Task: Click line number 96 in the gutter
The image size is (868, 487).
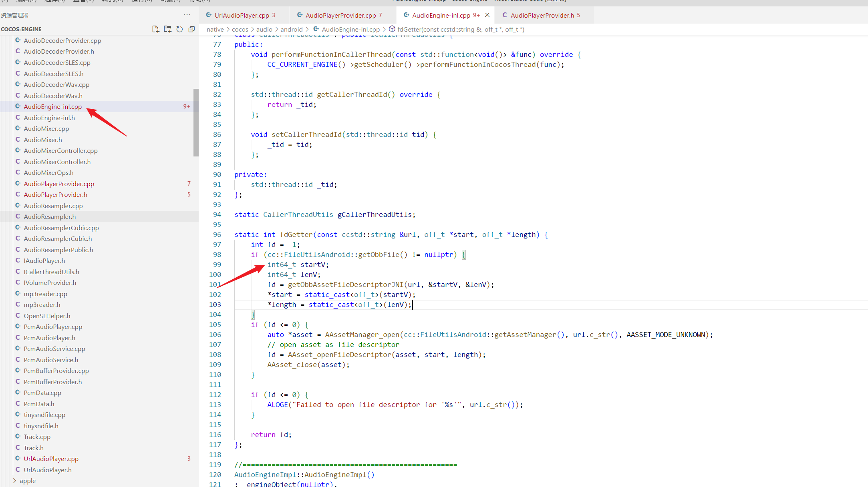Action: [x=217, y=234]
